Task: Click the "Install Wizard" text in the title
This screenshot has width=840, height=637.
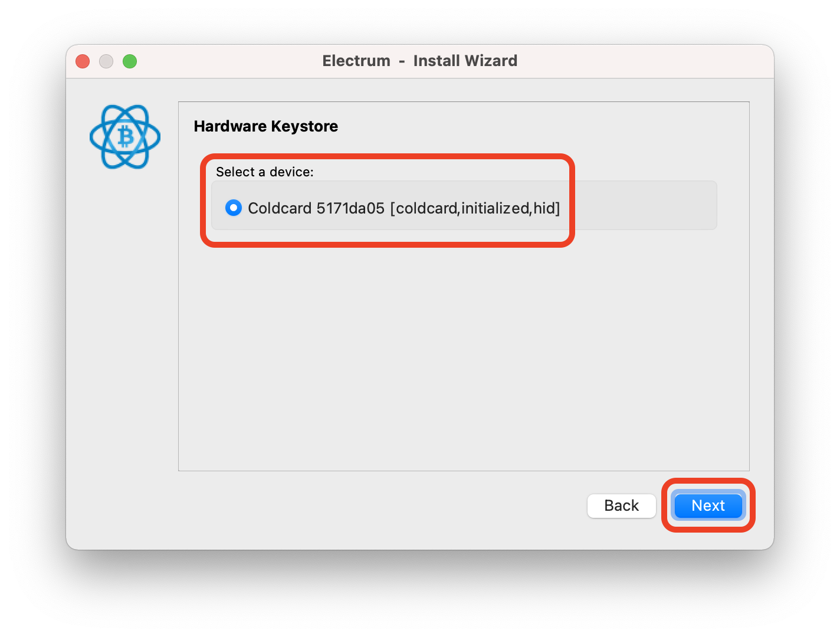Action: [465, 61]
